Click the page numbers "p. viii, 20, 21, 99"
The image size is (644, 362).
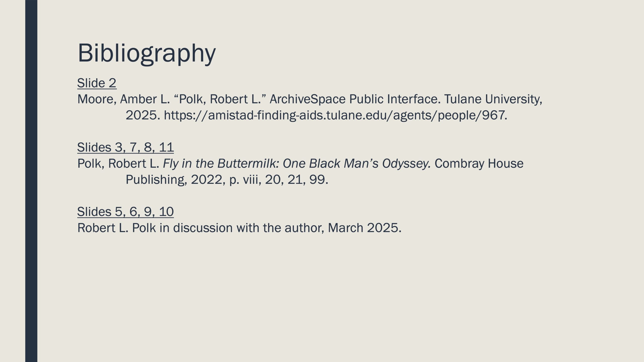click(279, 179)
